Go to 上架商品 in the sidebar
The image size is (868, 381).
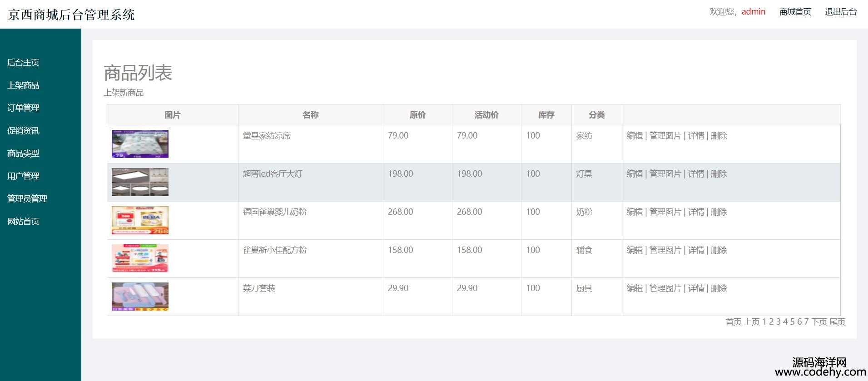23,85
